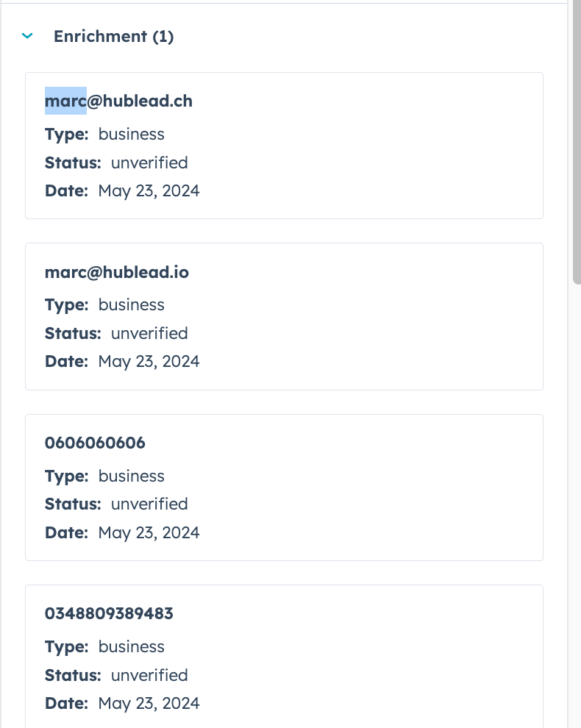Click the marc@hublead.io email address

(x=117, y=272)
